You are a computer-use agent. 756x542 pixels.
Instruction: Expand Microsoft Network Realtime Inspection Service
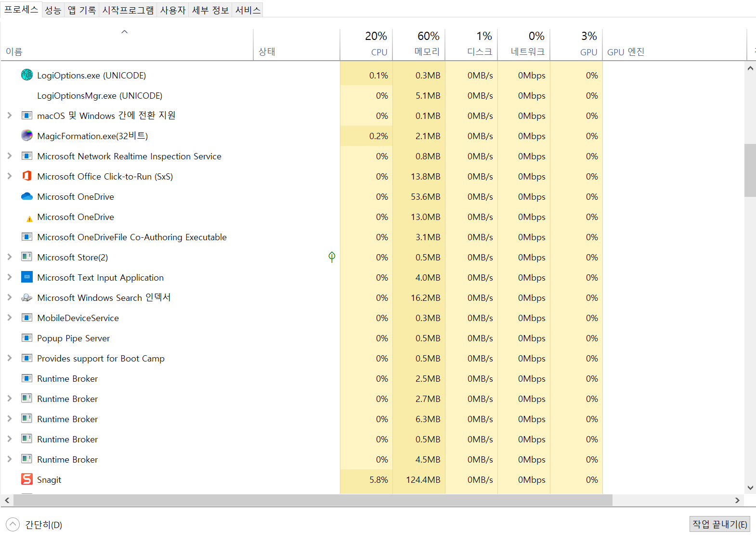pyautogui.click(x=9, y=156)
